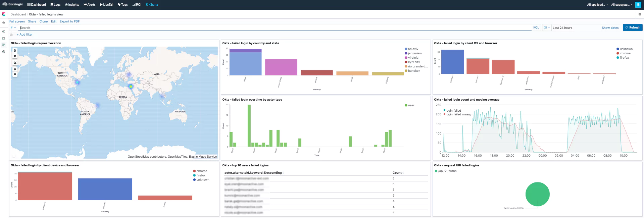Screen dimensions: 644x218
Task: Open the Dashboard menu item
Action: 37,5
